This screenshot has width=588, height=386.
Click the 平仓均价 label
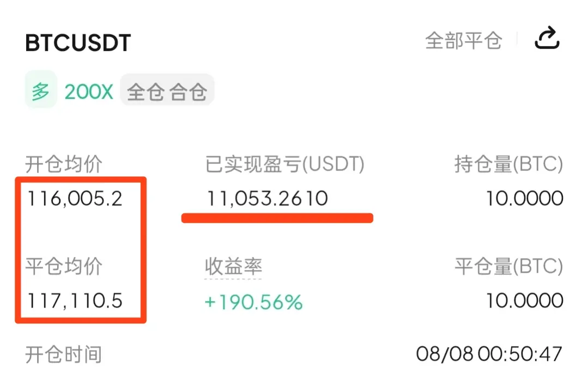click(64, 266)
